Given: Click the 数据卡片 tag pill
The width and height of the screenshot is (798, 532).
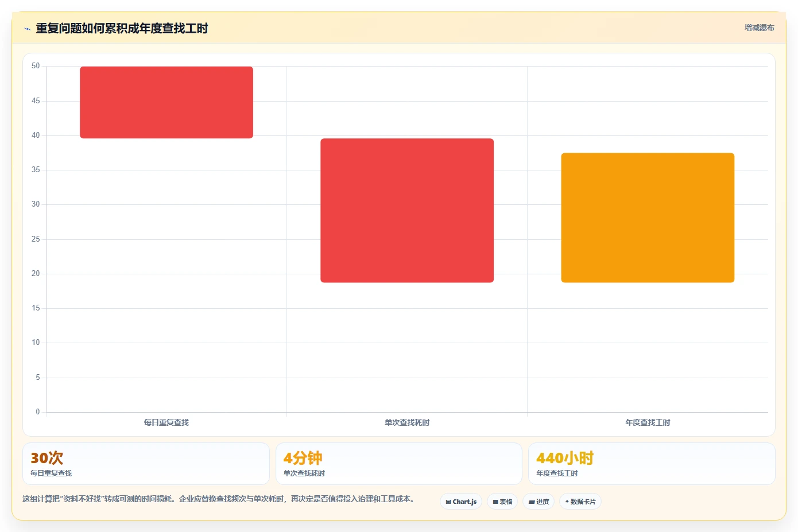Looking at the screenshot, I should [580, 502].
